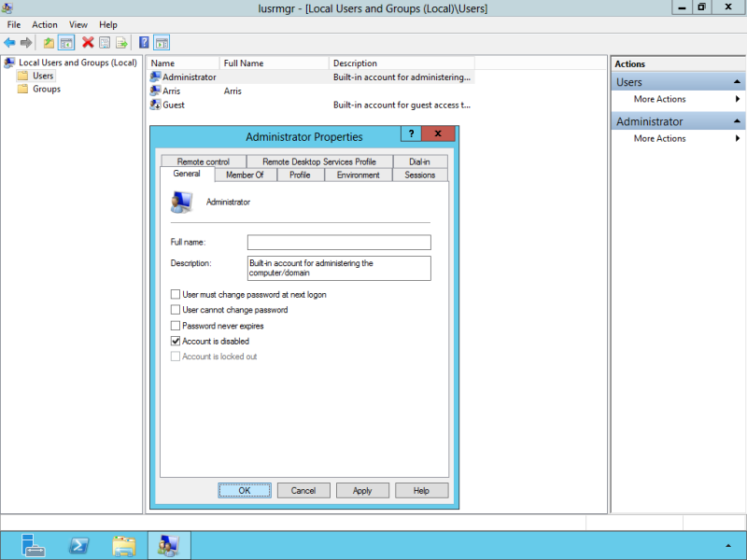This screenshot has height=560, width=747.
Task: Sort list by Name column header
Action: click(x=183, y=63)
